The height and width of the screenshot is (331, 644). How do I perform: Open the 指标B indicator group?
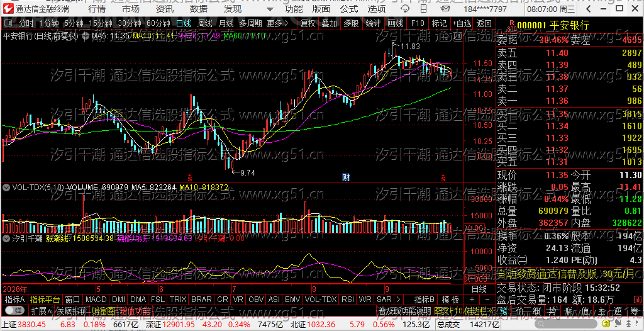(x=425, y=300)
